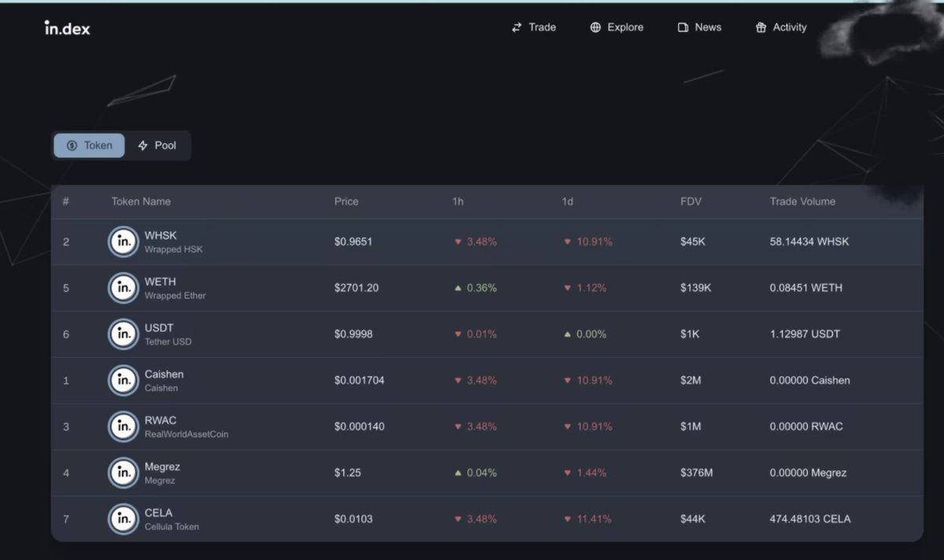Viewport: 944px width, 560px height.
Task: Click the WETH token logo icon
Action: pyautogui.click(x=123, y=288)
